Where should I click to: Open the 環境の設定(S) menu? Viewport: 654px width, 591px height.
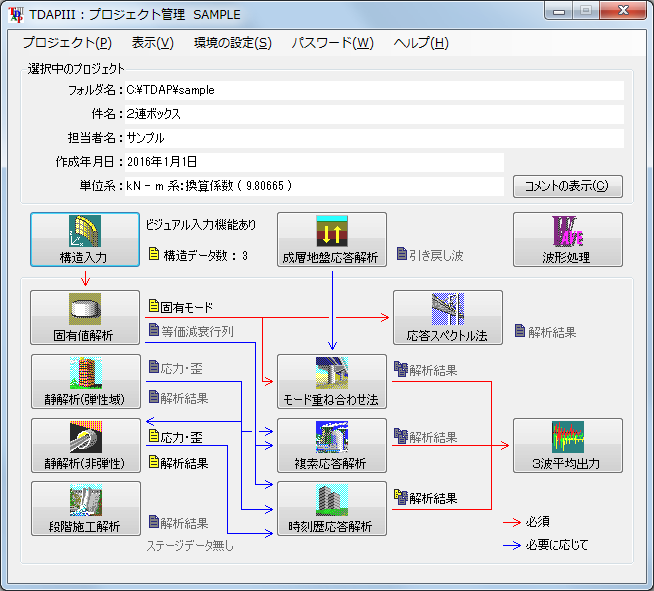(232, 43)
